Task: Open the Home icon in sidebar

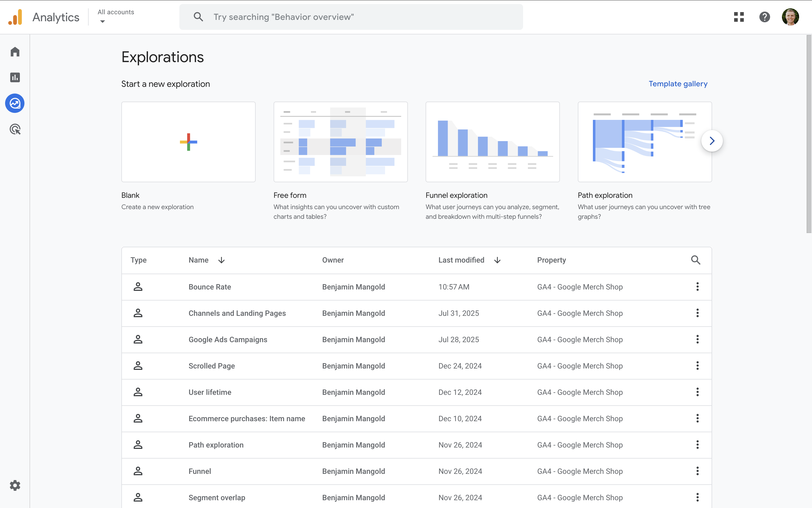Action: click(x=15, y=52)
